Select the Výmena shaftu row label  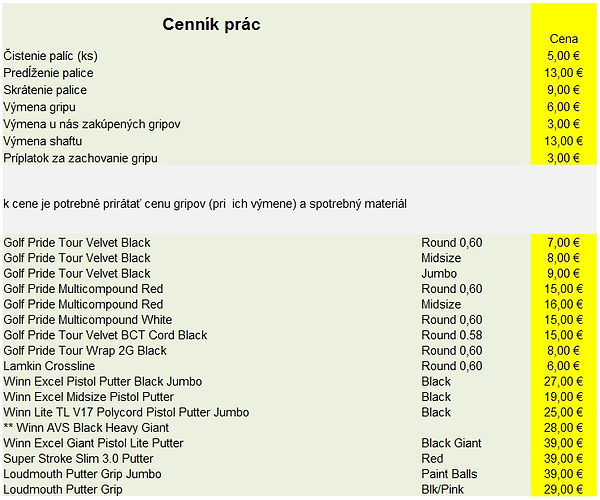[x=43, y=141]
